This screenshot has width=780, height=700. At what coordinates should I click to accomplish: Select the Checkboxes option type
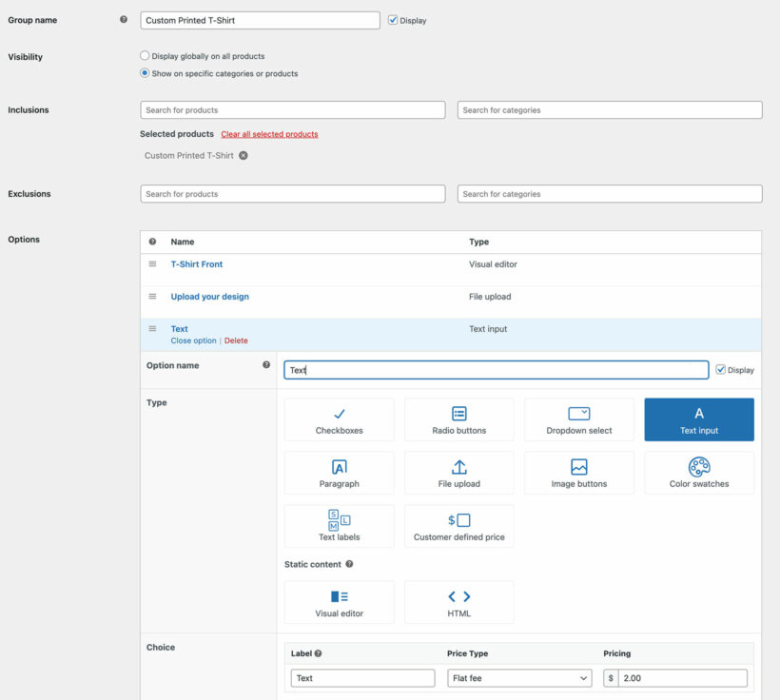(x=339, y=419)
